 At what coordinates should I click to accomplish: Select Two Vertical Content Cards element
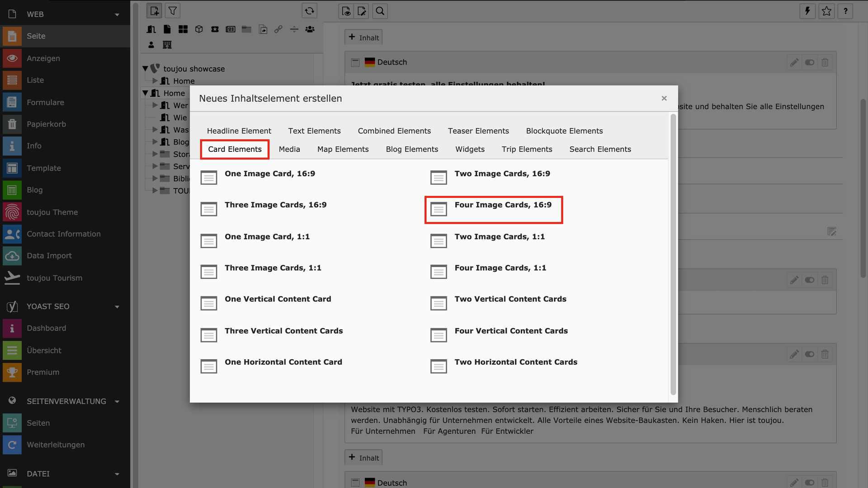(510, 299)
